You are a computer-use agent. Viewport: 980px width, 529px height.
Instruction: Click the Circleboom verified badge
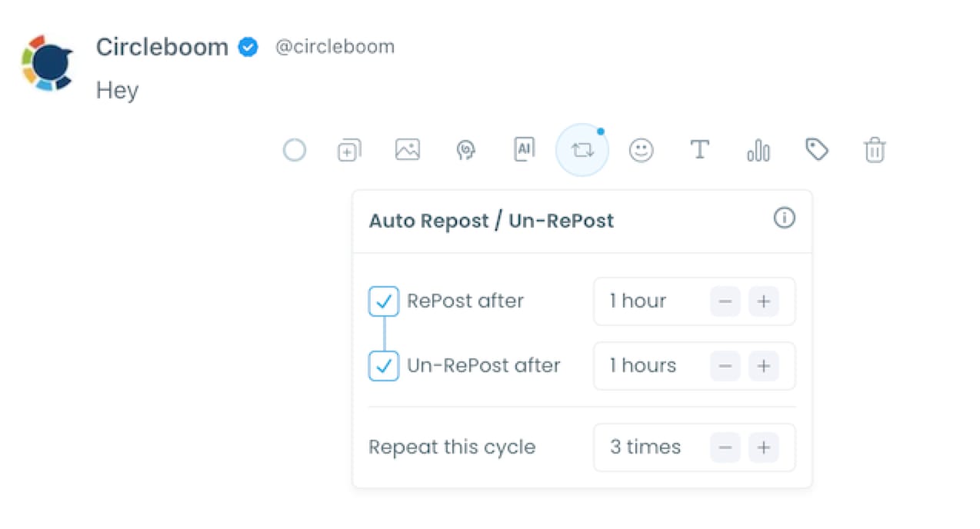point(248,47)
